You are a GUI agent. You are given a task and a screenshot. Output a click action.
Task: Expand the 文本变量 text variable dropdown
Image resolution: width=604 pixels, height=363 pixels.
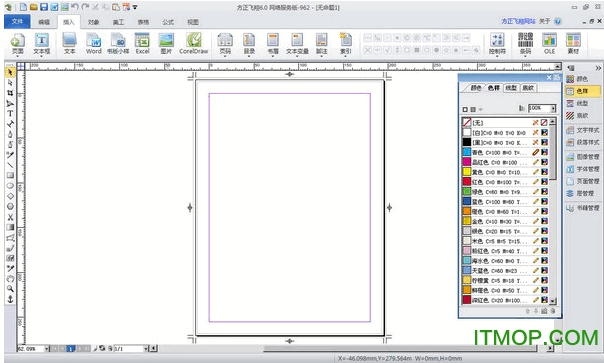(297, 56)
